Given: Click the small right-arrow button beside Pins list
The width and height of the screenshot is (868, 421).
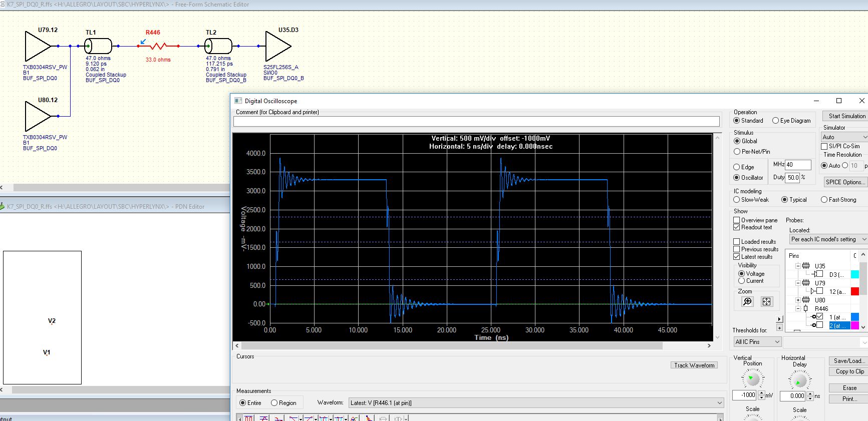Looking at the screenshot, I should (779, 319).
